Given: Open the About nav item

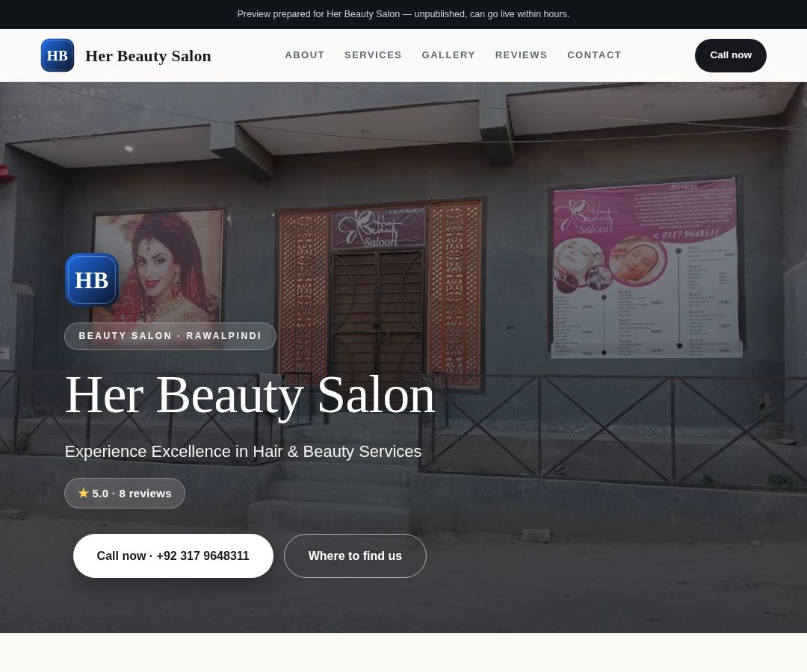Looking at the screenshot, I should tap(305, 55).
